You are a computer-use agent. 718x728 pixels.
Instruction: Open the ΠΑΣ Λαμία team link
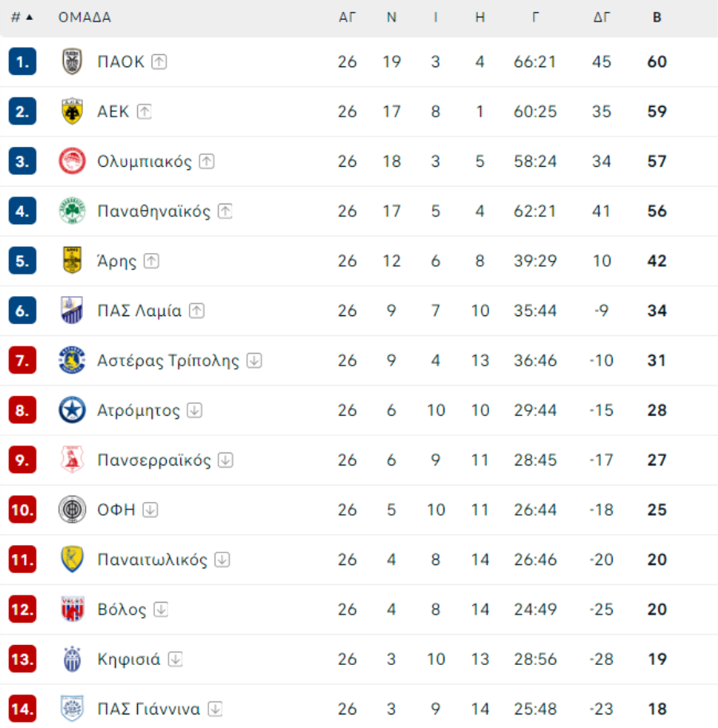click(x=140, y=311)
